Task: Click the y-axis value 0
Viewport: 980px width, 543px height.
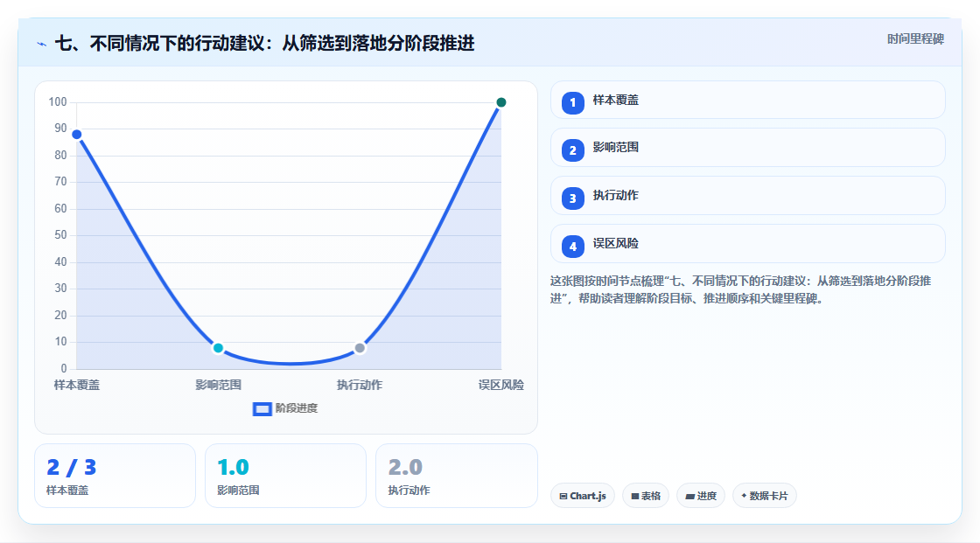Action: coord(64,369)
